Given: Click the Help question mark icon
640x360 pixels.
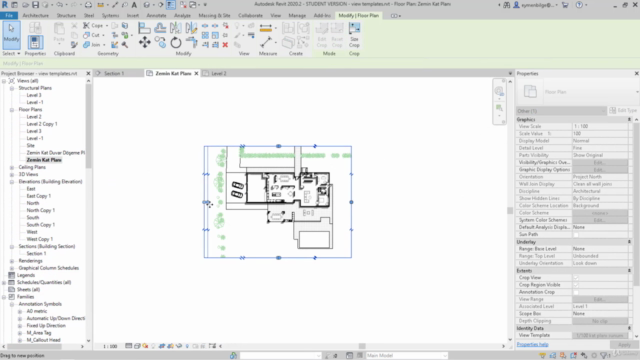Looking at the screenshot, I should pos(579,5).
